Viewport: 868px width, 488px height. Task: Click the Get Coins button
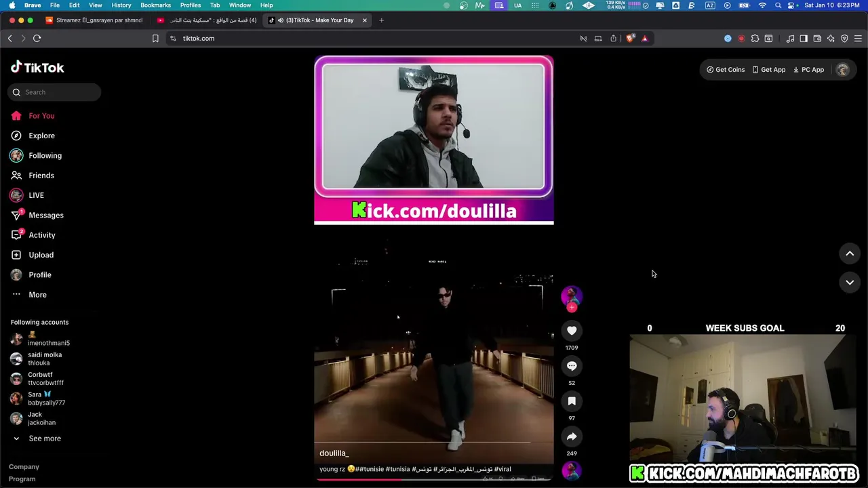[x=726, y=70]
